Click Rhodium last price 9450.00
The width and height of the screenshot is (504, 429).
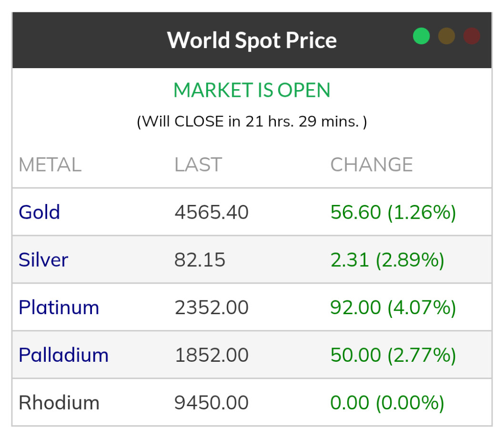(x=212, y=403)
